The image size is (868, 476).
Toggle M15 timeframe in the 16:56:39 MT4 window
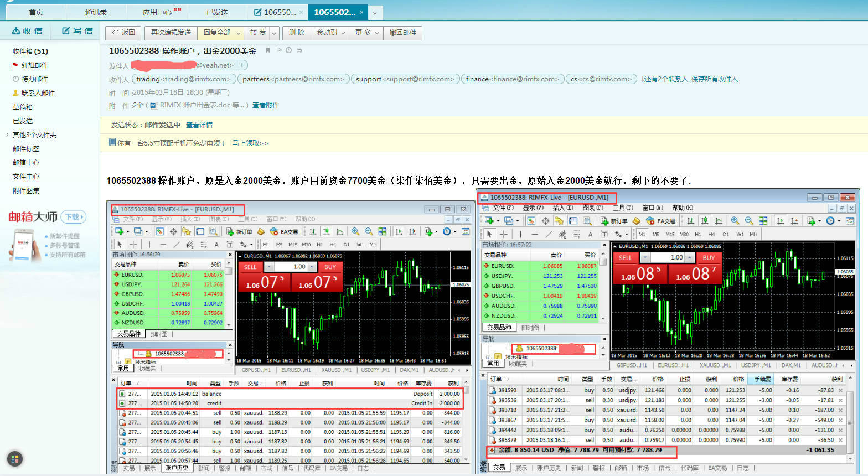[292, 244]
